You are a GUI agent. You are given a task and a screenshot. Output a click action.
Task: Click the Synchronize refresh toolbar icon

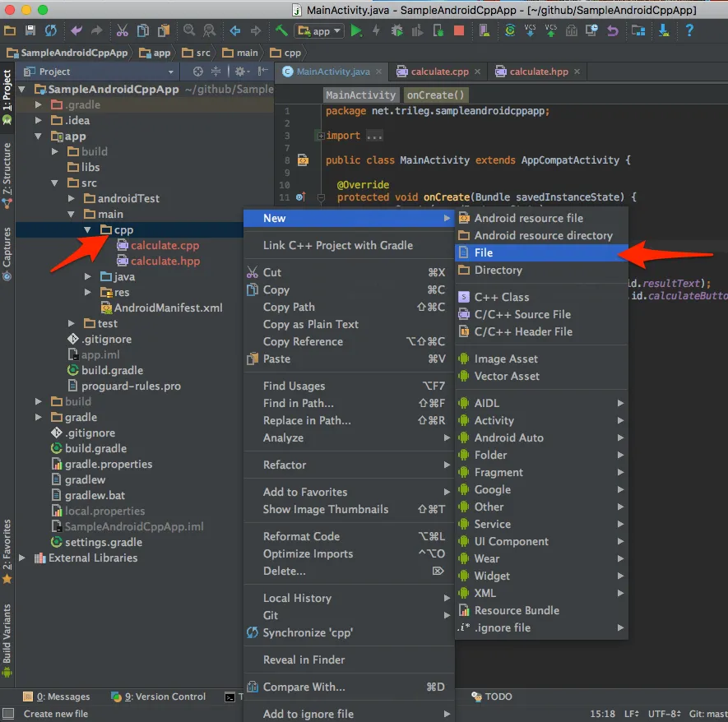coord(51,31)
